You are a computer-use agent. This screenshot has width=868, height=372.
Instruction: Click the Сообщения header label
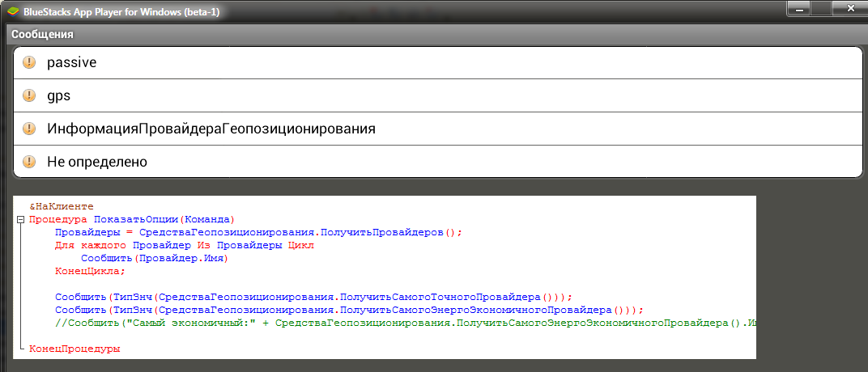[x=42, y=35]
